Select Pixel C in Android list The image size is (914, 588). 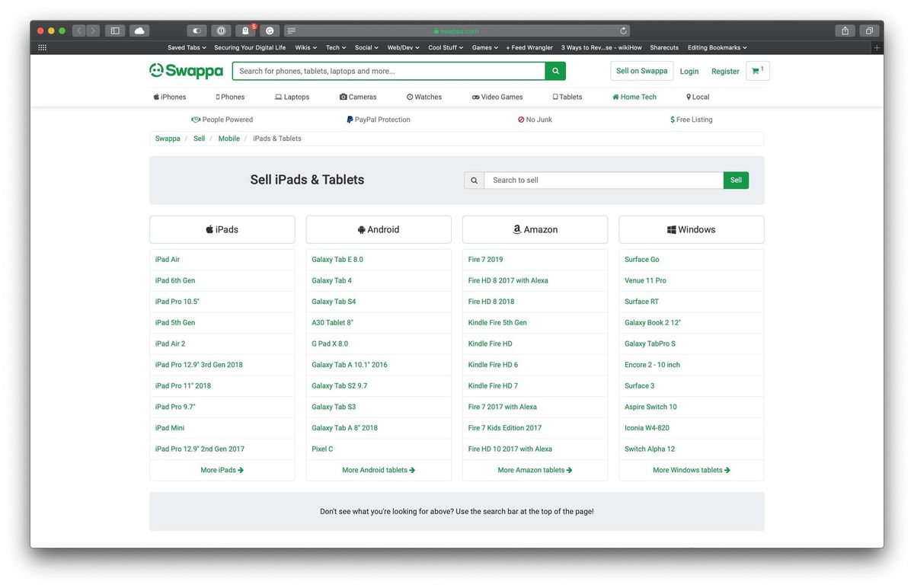click(322, 449)
